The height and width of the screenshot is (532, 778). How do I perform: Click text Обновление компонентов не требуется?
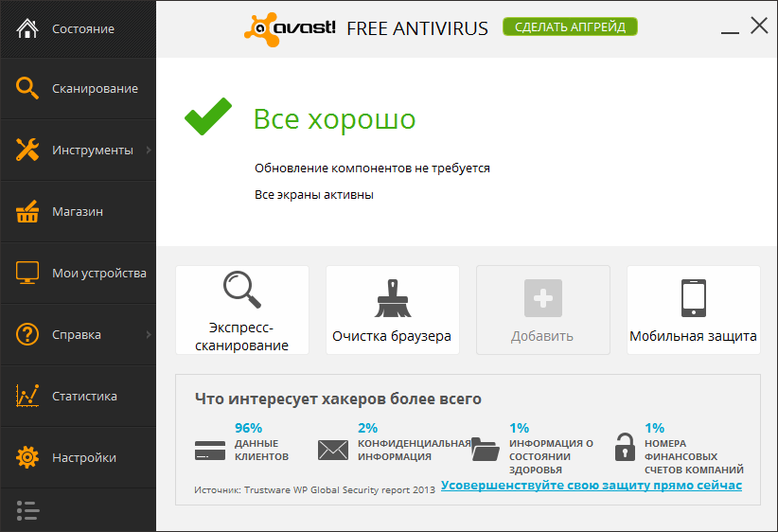pyautogui.click(x=372, y=168)
